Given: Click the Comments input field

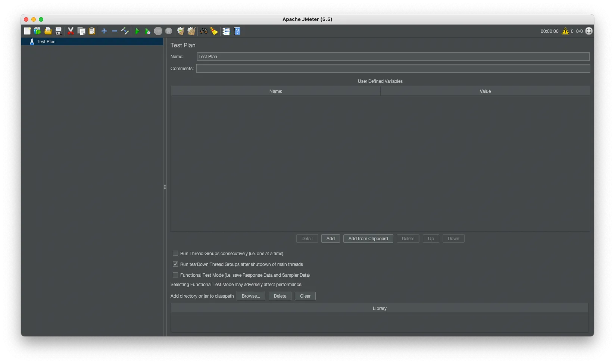Looking at the screenshot, I should (393, 69).
